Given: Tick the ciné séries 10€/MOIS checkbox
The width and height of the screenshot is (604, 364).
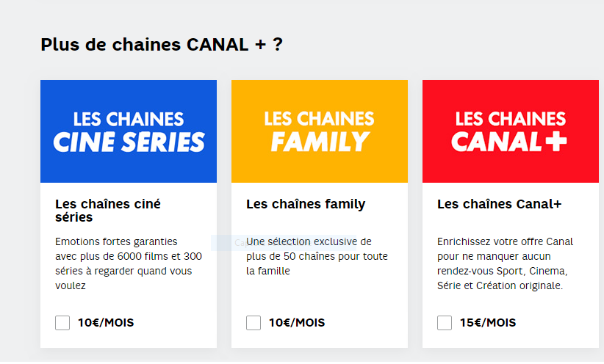Looking at the screenshot, I should coord(62,323).
